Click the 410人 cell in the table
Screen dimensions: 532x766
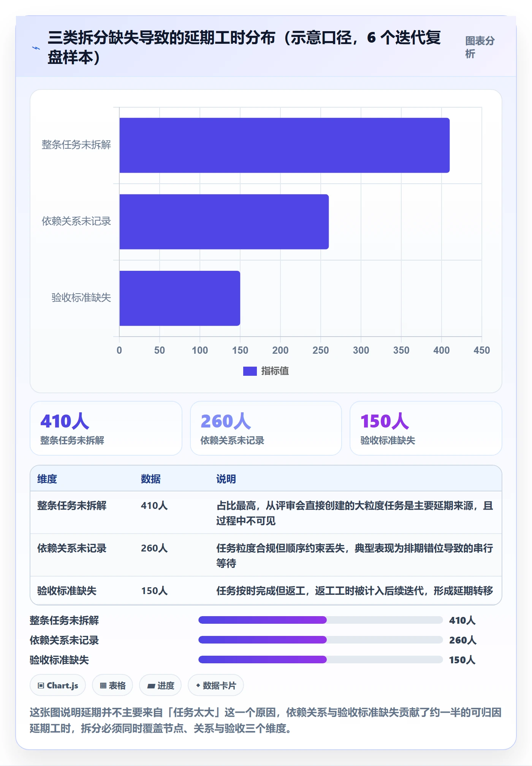pos(154,505)
